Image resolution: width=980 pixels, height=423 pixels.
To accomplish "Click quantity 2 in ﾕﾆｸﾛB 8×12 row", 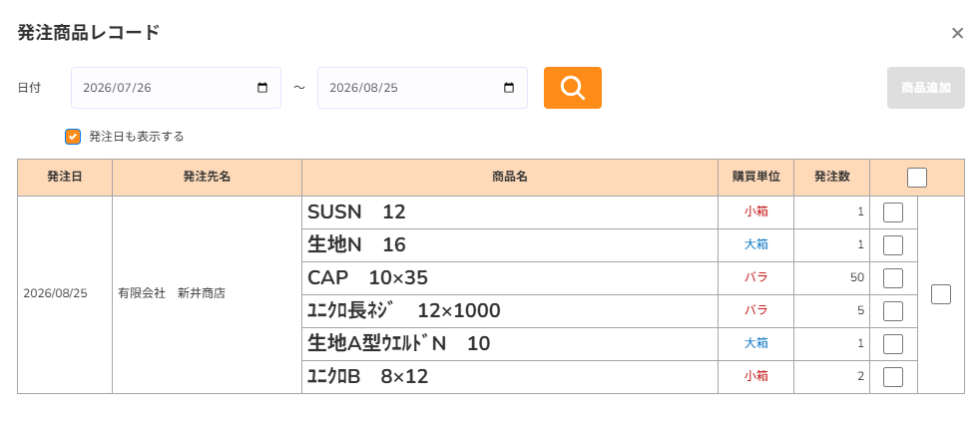I will point(860,377).
